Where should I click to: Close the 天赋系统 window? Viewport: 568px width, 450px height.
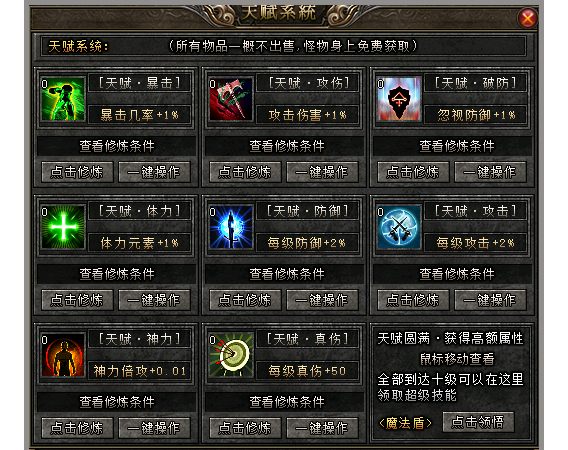527,18
